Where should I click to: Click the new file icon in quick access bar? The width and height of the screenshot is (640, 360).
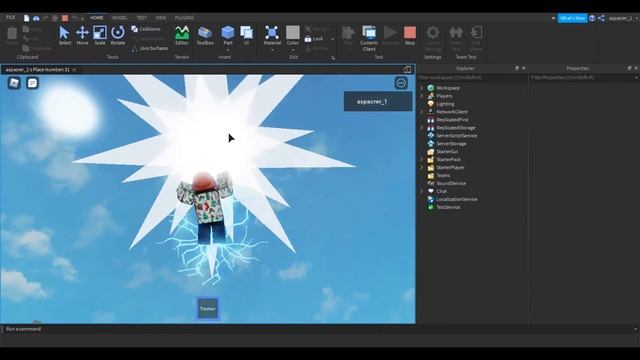tap(27, 18)
